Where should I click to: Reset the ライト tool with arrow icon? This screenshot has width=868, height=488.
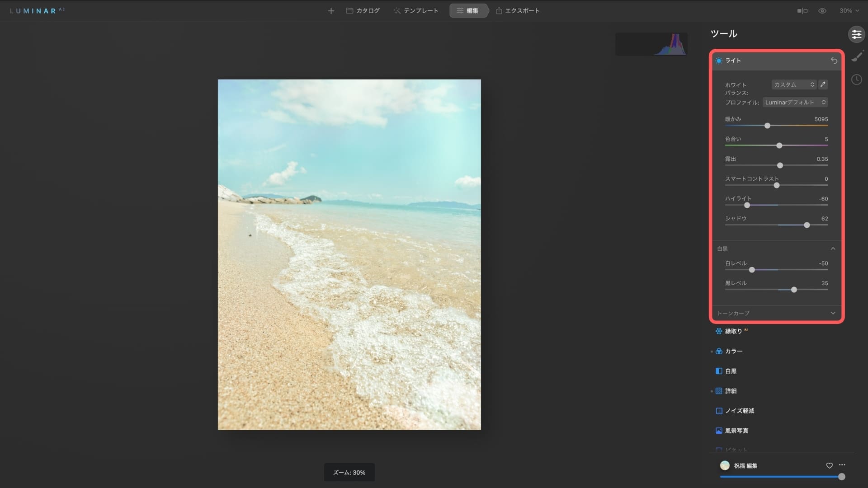834,61
